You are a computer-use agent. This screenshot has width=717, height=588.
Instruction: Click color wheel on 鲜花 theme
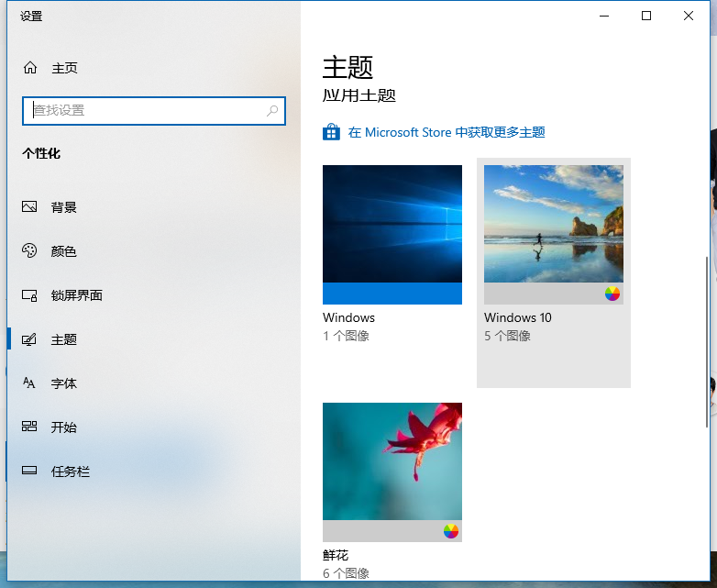coord(451,531)
